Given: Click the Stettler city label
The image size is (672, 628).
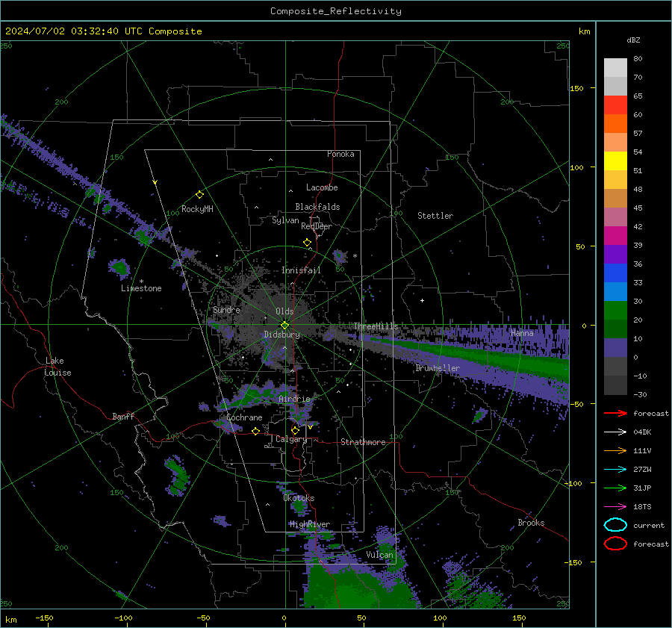Looking at the screenshot, I should point(435,216).
